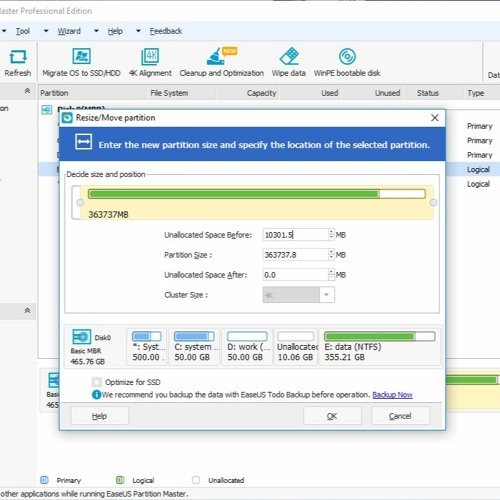Screen dimensions: 500x500
Task: Click the Cancel button
Action: coord(400,416)
